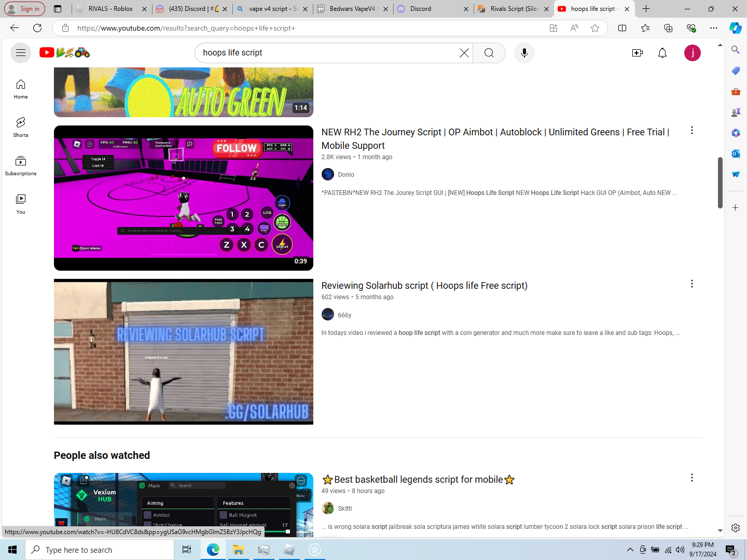
Task: Open tab actions menu button
Action: click(58, 9)
